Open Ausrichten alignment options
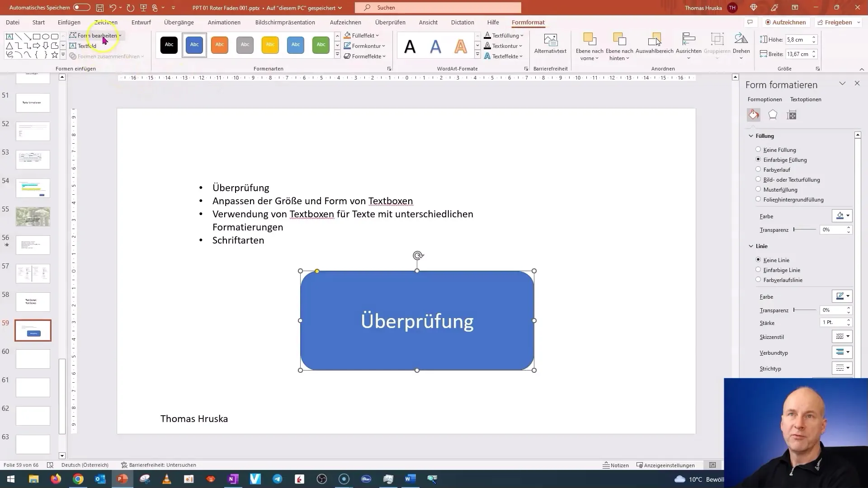This screenshot has width=868, height=488. (689, 46)
